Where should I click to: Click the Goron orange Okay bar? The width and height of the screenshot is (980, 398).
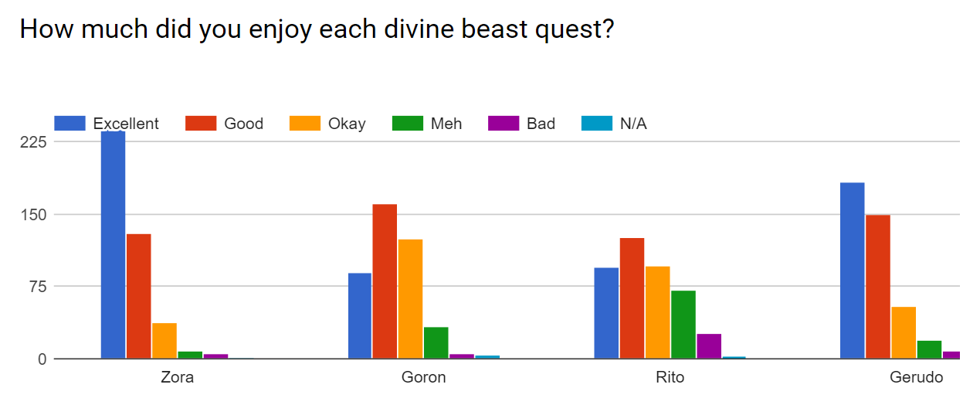pyautogui.click(x=410, y=299)
